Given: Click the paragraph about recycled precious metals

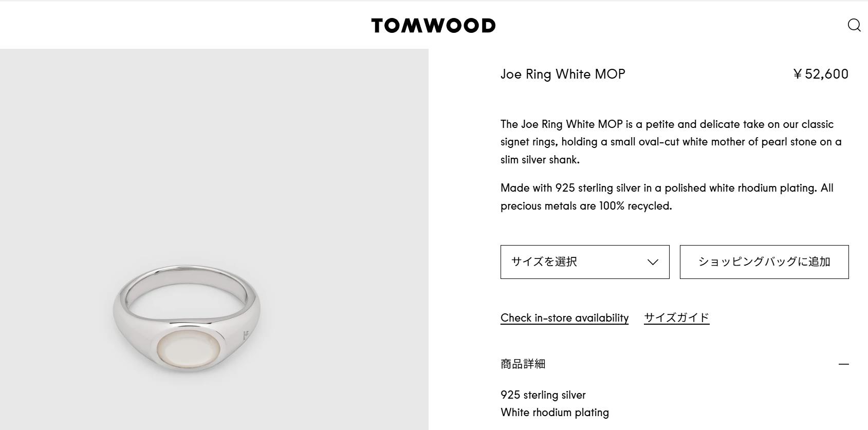Looking at the screenshot, I should coord(667,197).
